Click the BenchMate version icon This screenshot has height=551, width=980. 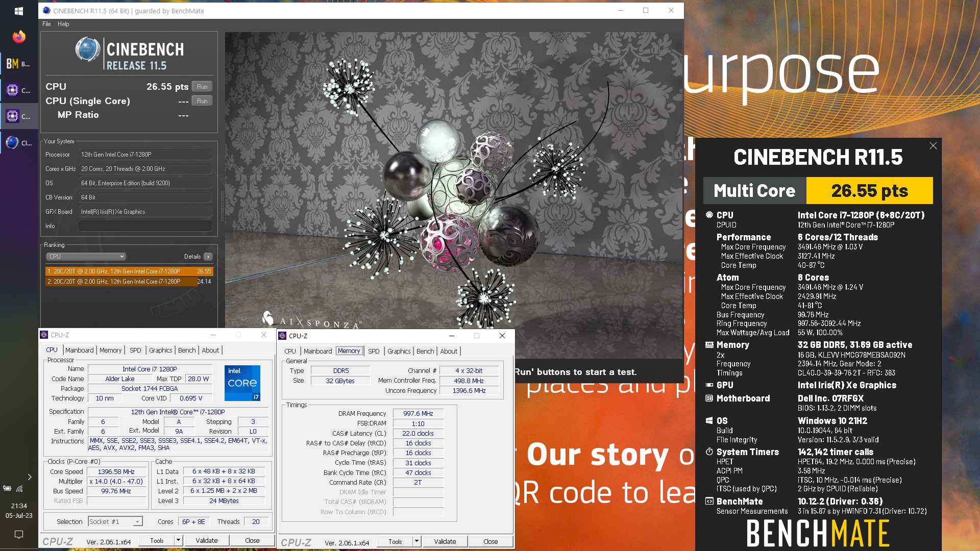[709, 502]
